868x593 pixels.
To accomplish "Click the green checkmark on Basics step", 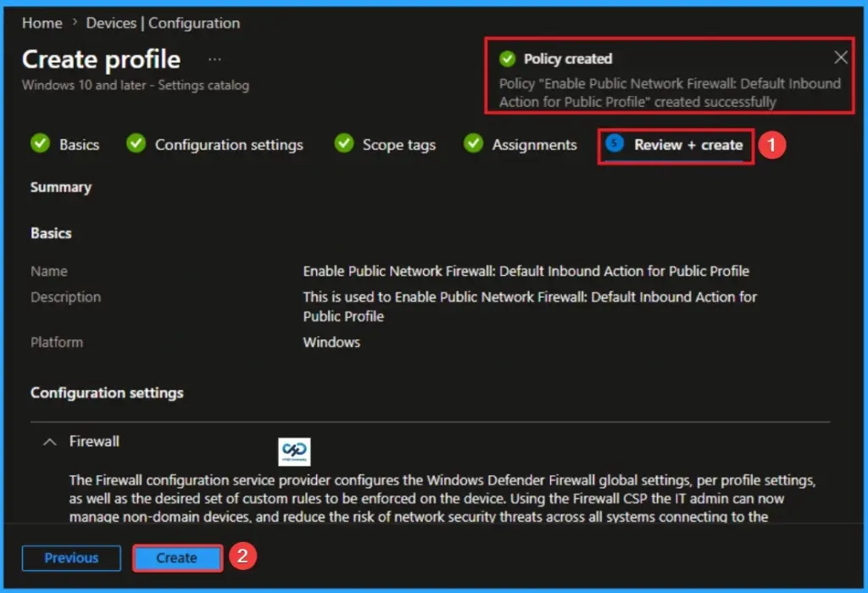I will 40,144.
